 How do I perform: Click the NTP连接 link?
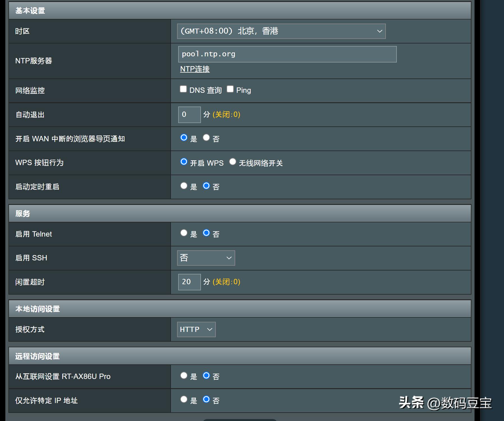point(194,69)
